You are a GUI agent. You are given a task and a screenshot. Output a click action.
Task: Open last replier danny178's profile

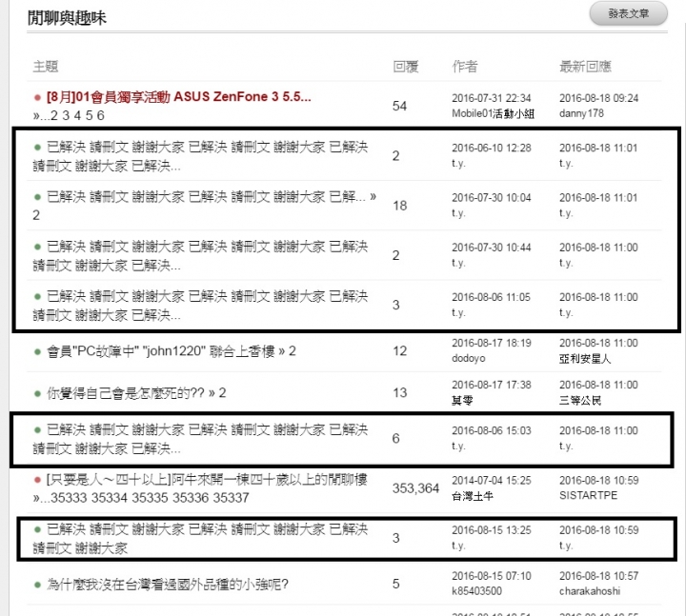[581, 113]
